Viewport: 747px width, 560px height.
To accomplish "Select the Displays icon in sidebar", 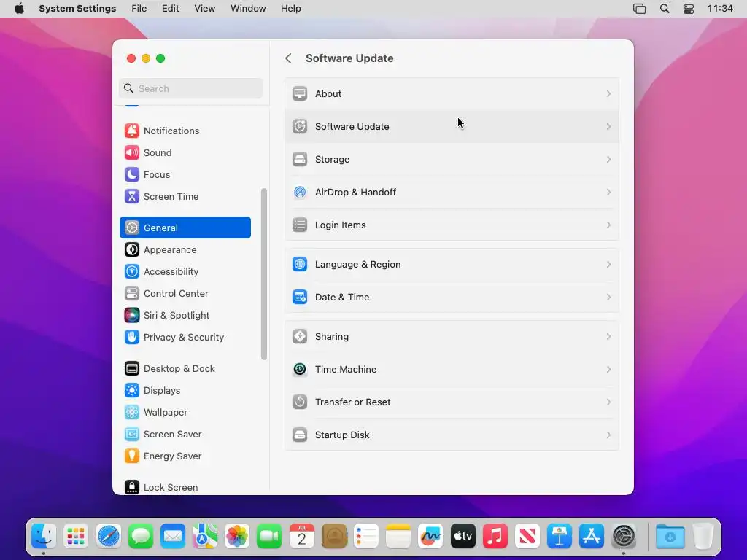I will [132, 391].
